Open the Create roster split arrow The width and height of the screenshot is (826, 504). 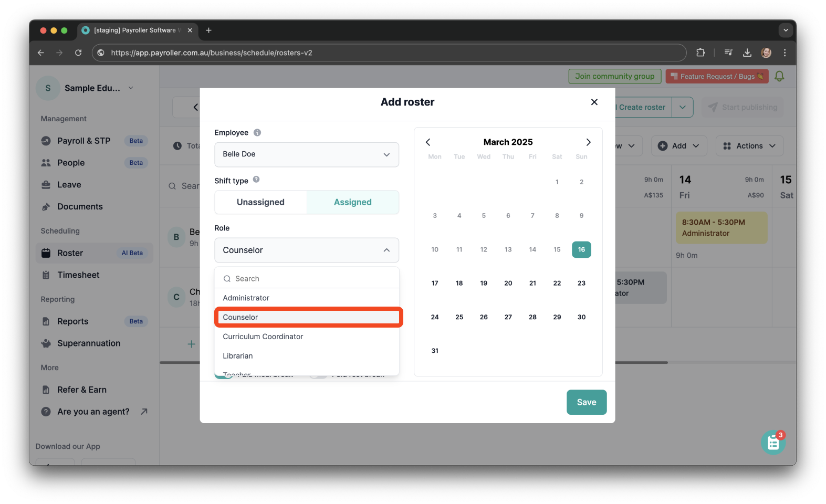pyautogui.click(x=683, y=107)
